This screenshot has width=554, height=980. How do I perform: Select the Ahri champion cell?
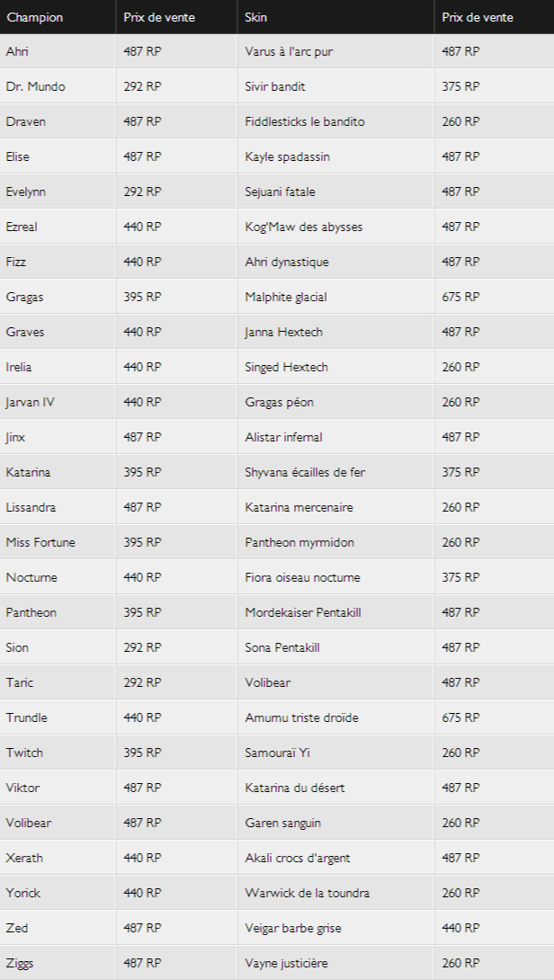(58, 51)
